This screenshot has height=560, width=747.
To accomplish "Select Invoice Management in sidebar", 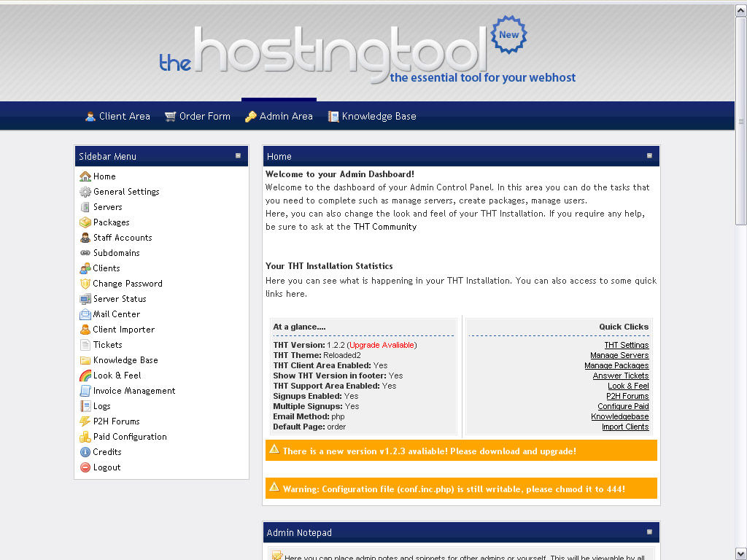I will [x=134, y=391].
